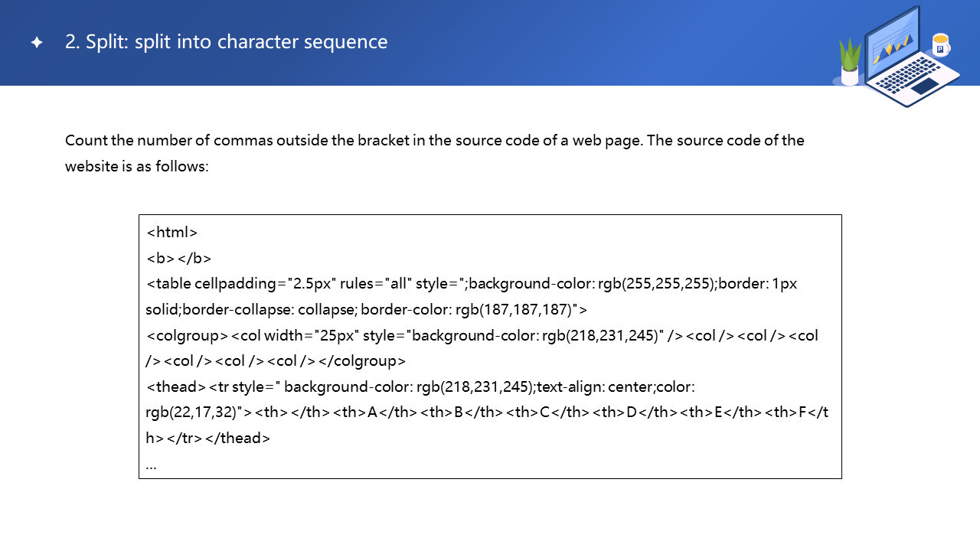Click the ellipsis at the code box bottom
The height and width of the screenshot is (551, 980).
tap(151, 465)
